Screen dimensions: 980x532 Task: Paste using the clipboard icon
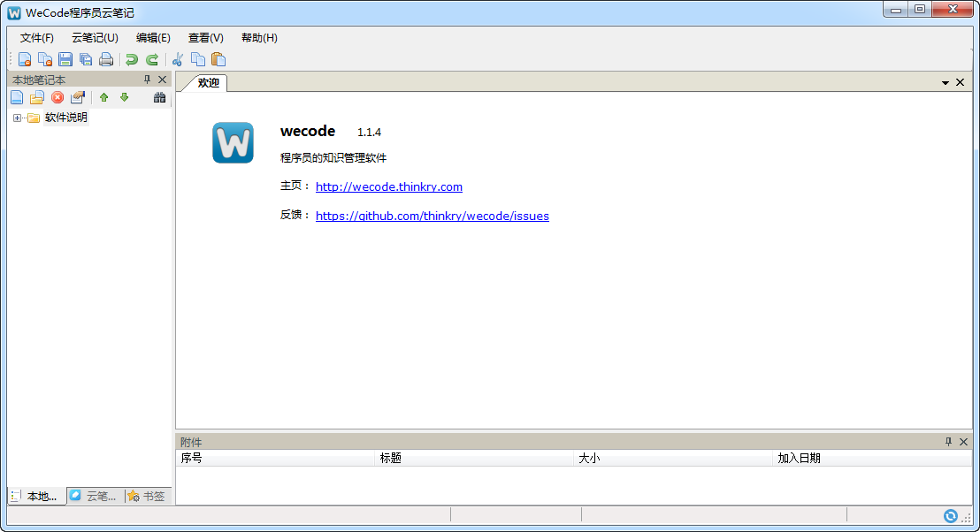click(218, 59)
